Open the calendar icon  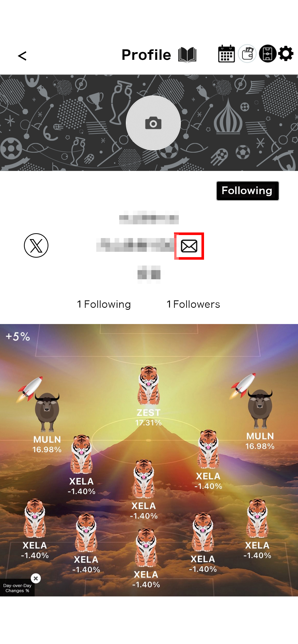click(226, 54)
